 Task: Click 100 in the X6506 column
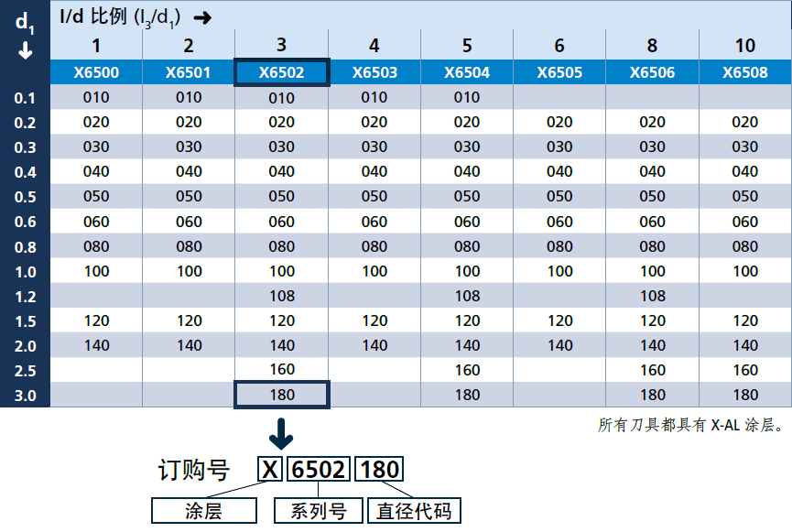click(653, 271)
